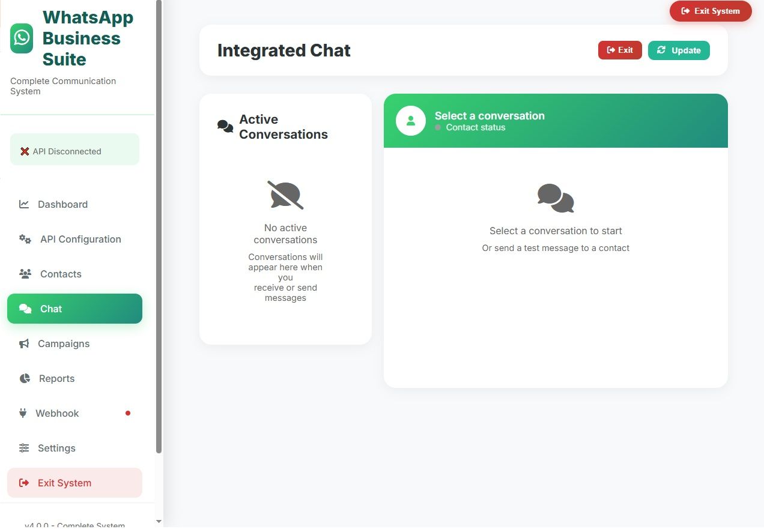Click the crossed-out chat bubbles icon
Viewport: 764px width, 532px height.
coord(285,195)
